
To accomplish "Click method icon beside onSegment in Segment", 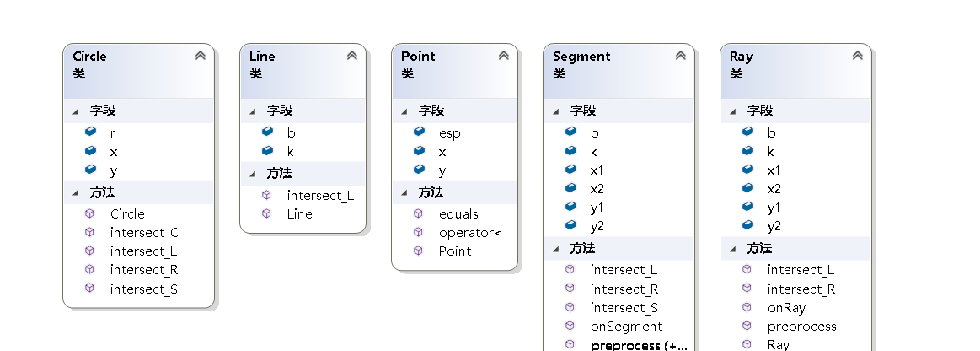I will coord(570,326).
